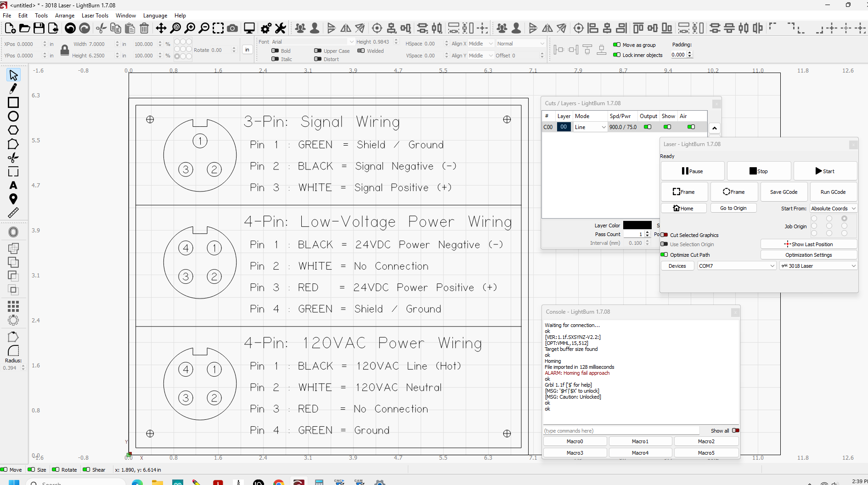
Task: Open the Font dropdown showing Arial
Action: 313,42
